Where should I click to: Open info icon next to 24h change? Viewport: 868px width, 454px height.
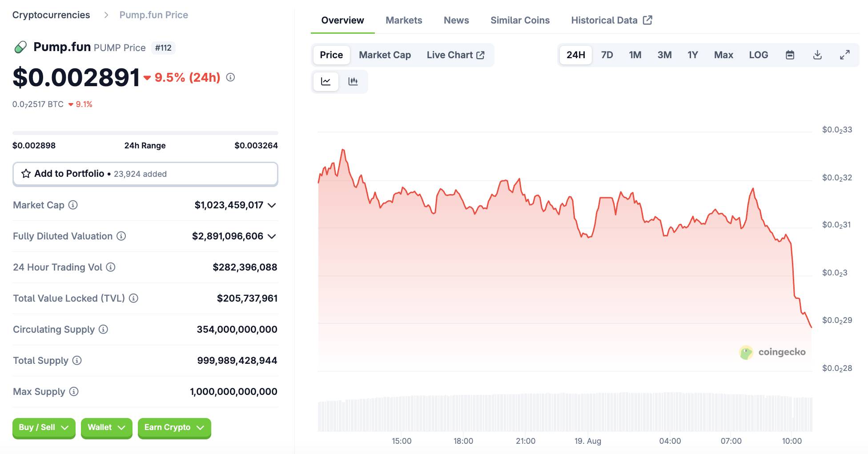tap(230, 77)
